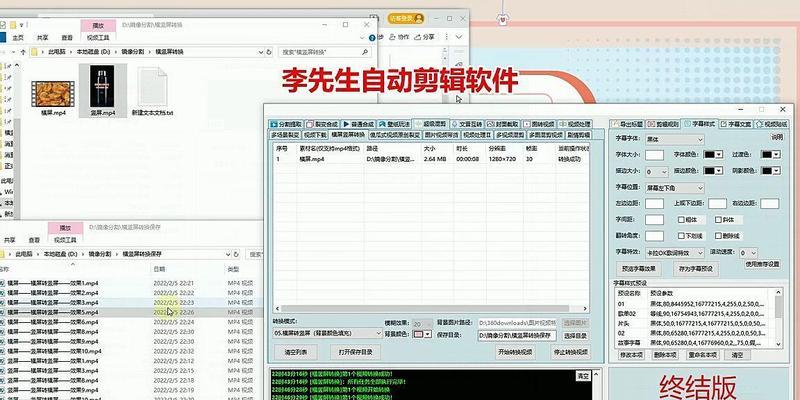Click the up-folder arrow in 横竖屏转换 explorer
The height and width of the screenshot is (400, 800).
click(x=23, y=52)
